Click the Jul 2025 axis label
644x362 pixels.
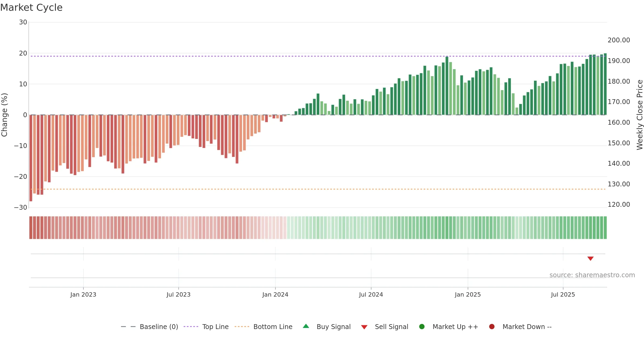[x=563, y=294]
